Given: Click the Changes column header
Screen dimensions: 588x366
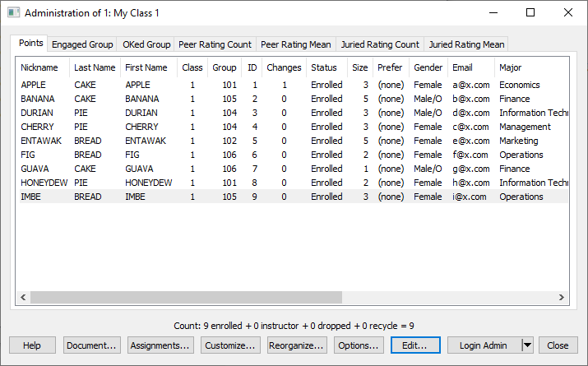Looking at the screenshot, I should [284, 67].
